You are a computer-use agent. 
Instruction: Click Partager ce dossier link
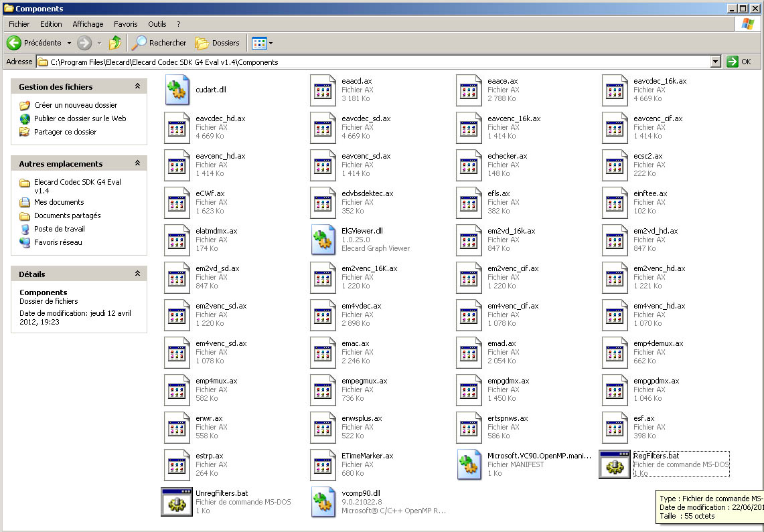tap(66, 132)
